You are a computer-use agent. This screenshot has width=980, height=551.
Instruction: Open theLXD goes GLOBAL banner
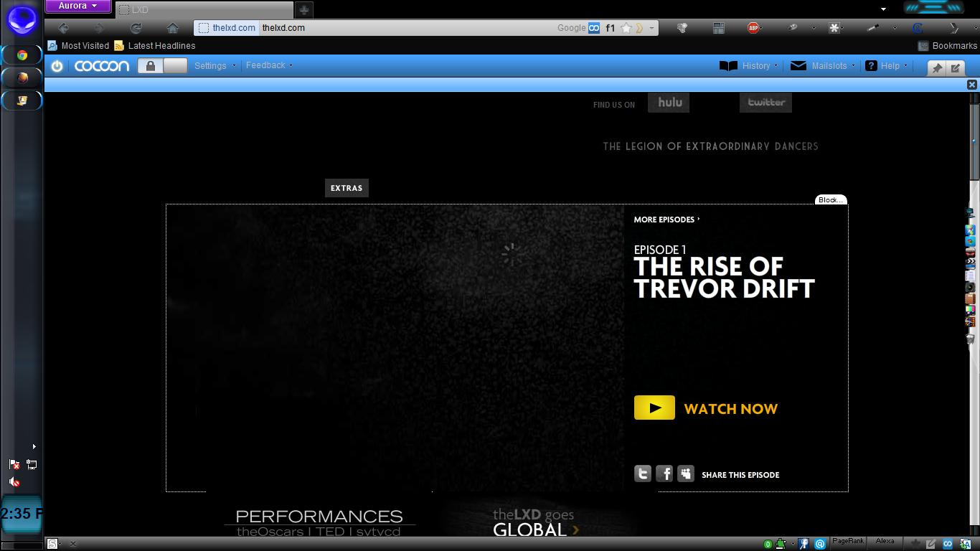click(x=536, y=522)
